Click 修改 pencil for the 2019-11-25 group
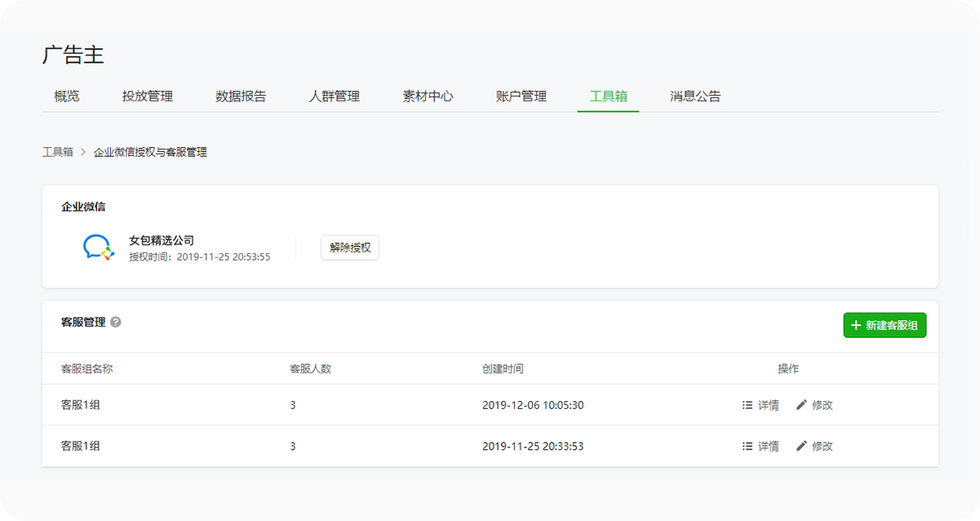This screenshot has height=521, width=980. pyautogui.click(x=814, y=447)
